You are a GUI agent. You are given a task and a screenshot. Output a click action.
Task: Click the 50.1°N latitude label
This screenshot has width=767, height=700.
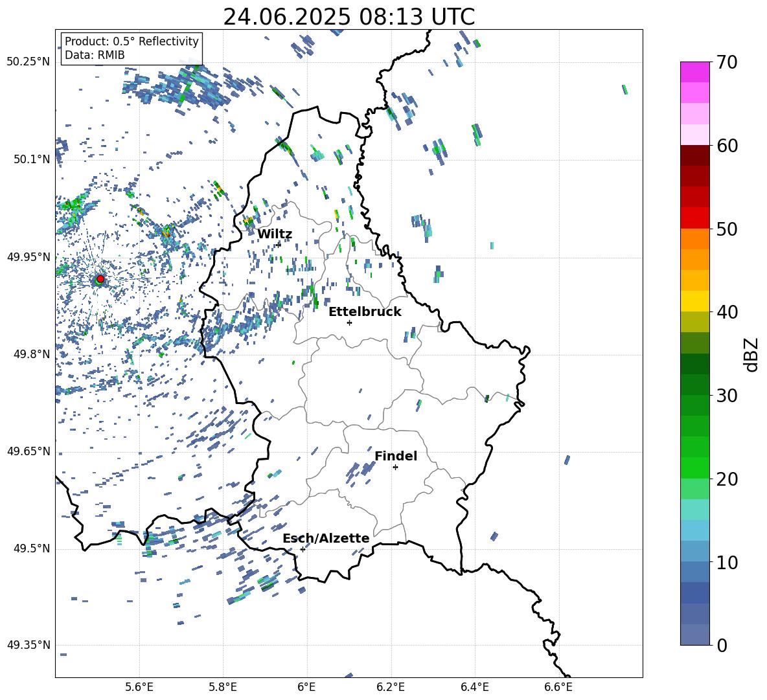32,159
